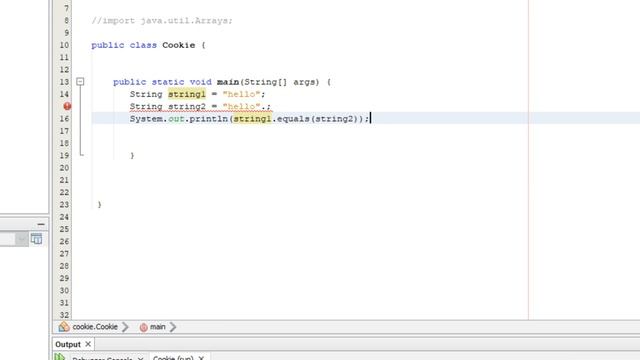This screenshot has height=360, width=640.
Task: Switch to the Output tab
Action: (x=68, y=344)
